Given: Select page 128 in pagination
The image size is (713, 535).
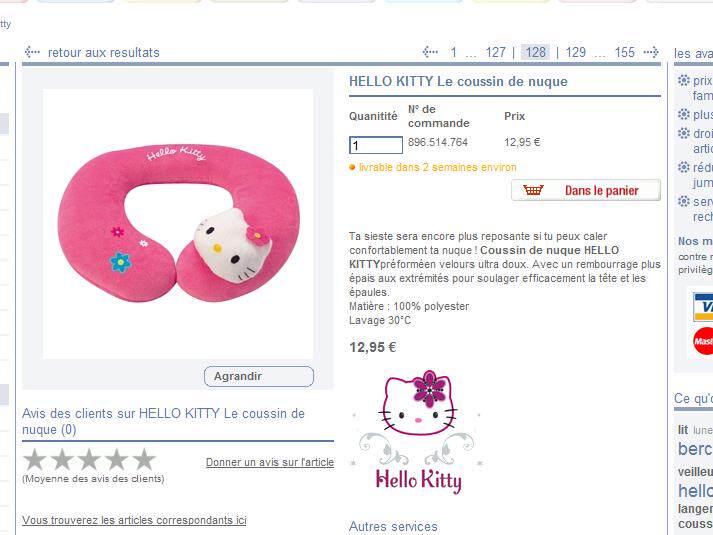Looking at the screenshot, I should [x=535, y=52].
